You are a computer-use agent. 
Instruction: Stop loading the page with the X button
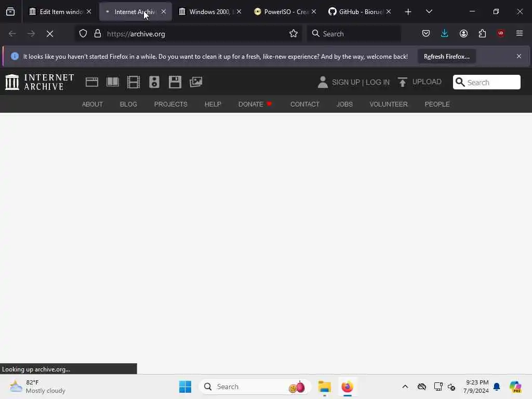tap(50, 34)
